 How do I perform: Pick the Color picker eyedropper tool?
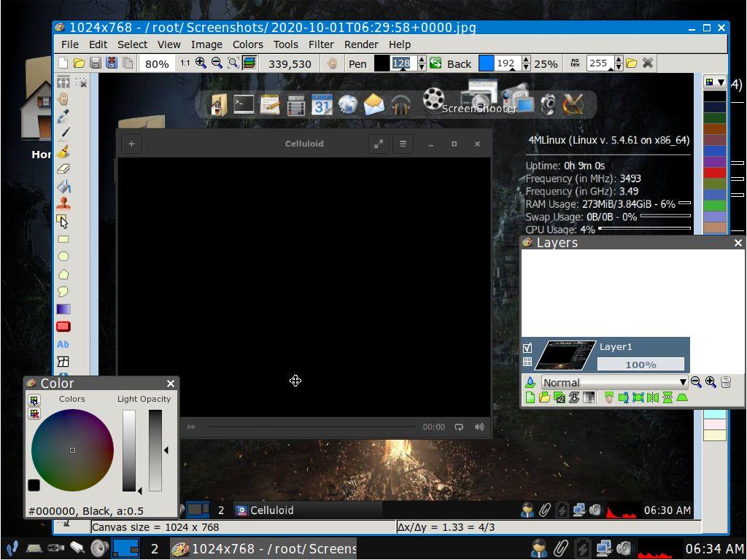click(x=63, y=115)
